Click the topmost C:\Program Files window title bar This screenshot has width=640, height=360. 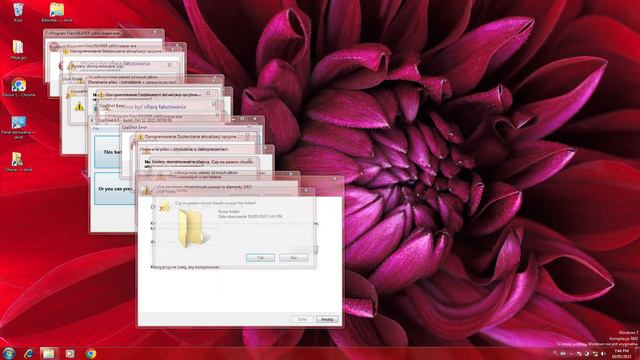click(104, 33)
